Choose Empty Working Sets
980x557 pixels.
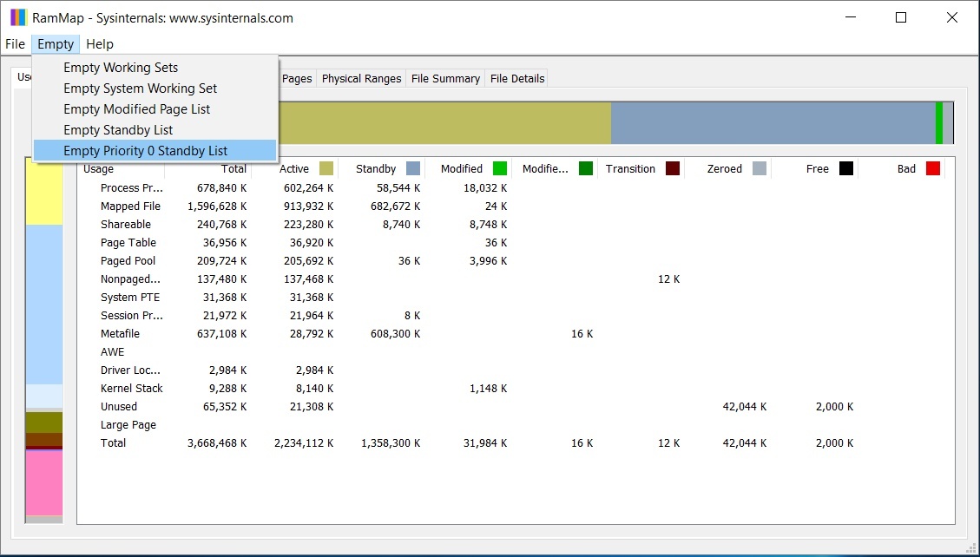pyautogui.click(x=155, y=68)
